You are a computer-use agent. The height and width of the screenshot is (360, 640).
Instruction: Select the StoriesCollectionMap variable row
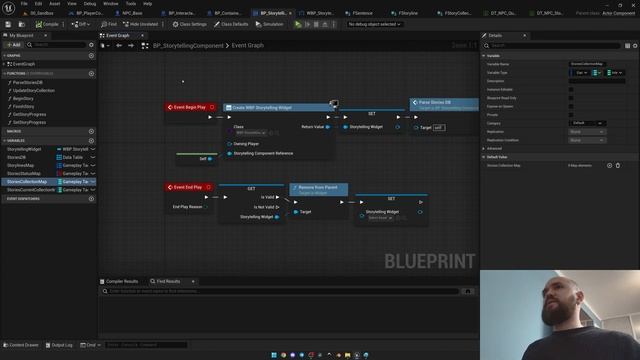pos(49,182)
